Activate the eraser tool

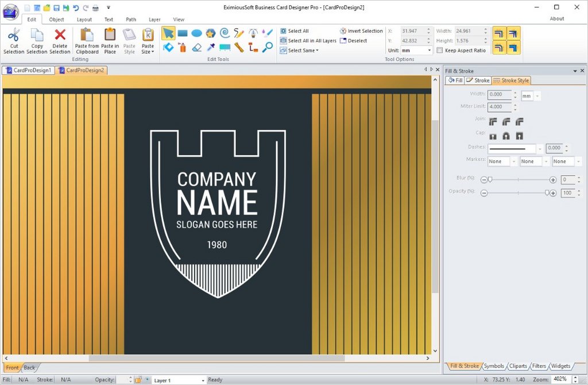pyautogui.click(x=197, y=47)
